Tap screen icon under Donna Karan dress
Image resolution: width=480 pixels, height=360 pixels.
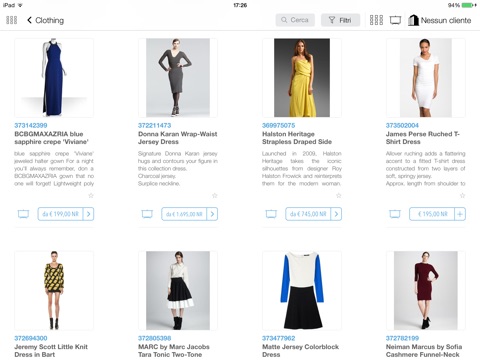147,214
